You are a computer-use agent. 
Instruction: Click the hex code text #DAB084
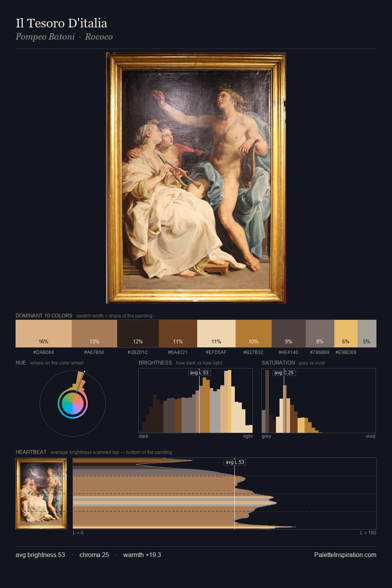[44, 352]
